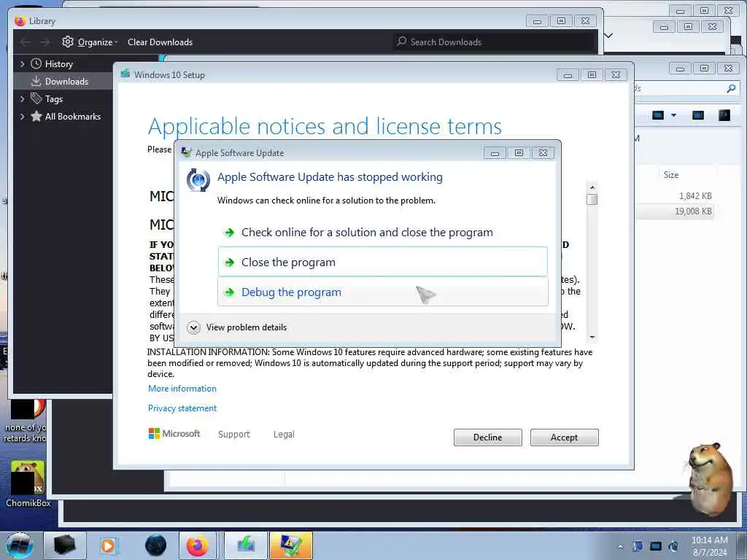This screenshot has width=747, height=560.
Task: Click the Apple Software Update globe icon
Action: point(198,180)
